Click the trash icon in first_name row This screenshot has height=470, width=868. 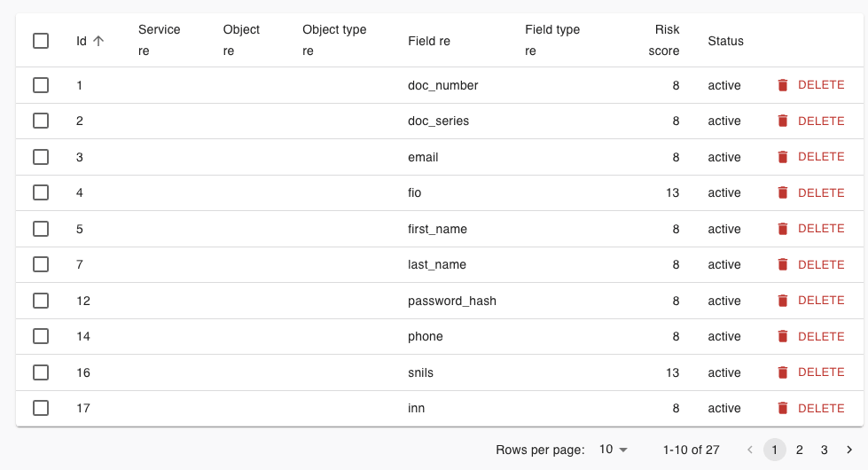pyautogui.click(x=783, y=229)
